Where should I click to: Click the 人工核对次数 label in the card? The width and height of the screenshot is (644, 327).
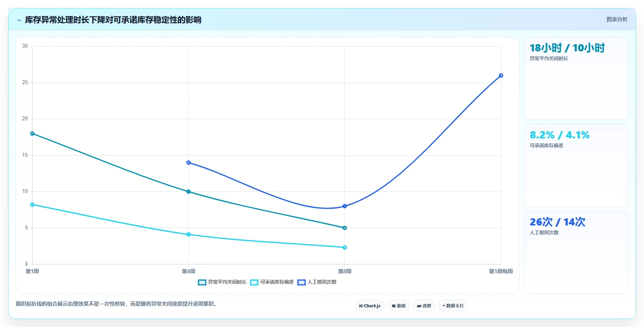(544, 233)
